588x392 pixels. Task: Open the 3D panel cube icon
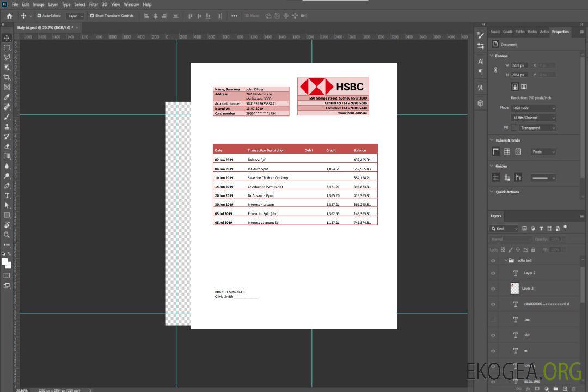click(481, 103)
